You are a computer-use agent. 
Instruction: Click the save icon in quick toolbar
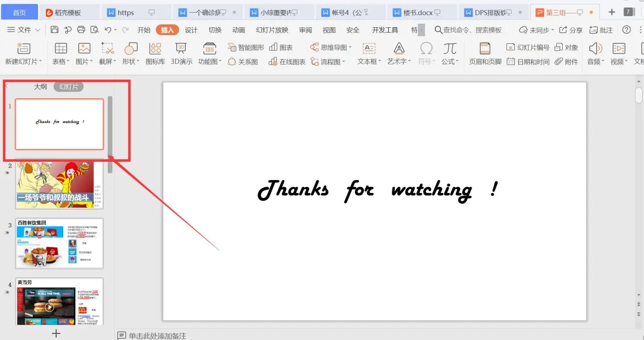[x=55, y=30]
